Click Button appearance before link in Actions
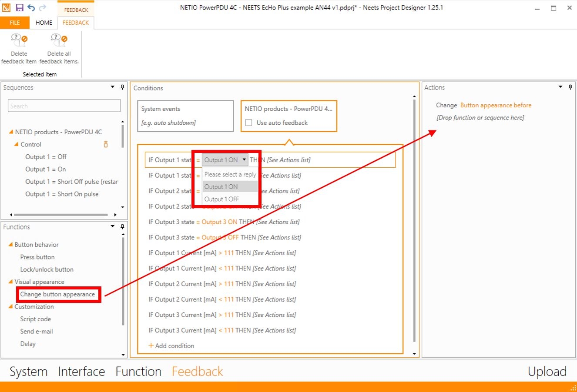This screenshot has width=577, height=392. tap(496, 105)
